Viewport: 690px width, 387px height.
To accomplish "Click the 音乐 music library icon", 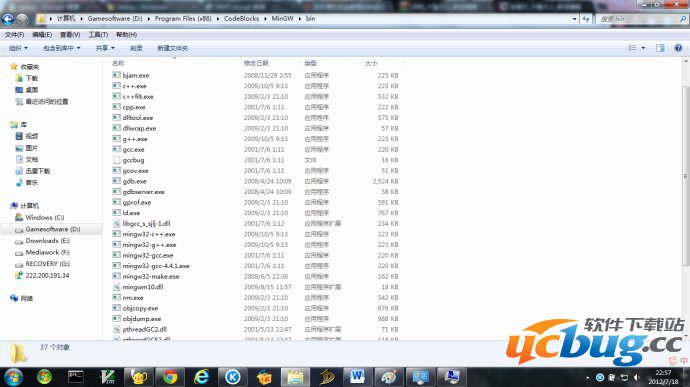I will tap(19, 182).
